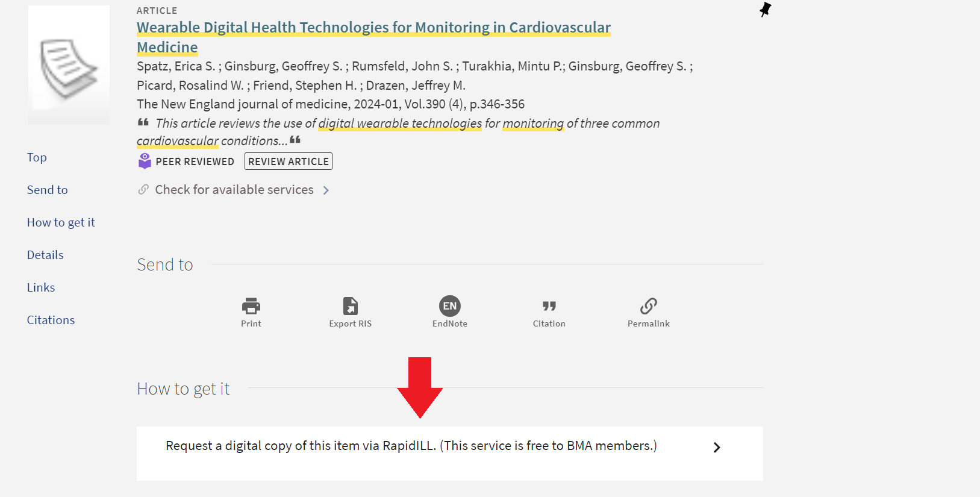
Task: Click the link icon beside available services
Action: click(143, 190)
